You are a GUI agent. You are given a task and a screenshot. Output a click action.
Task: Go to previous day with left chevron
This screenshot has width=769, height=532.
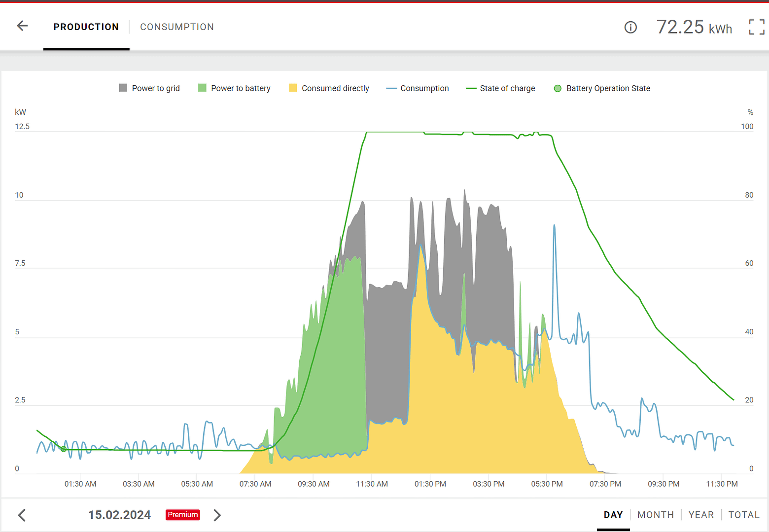(22, 515)
